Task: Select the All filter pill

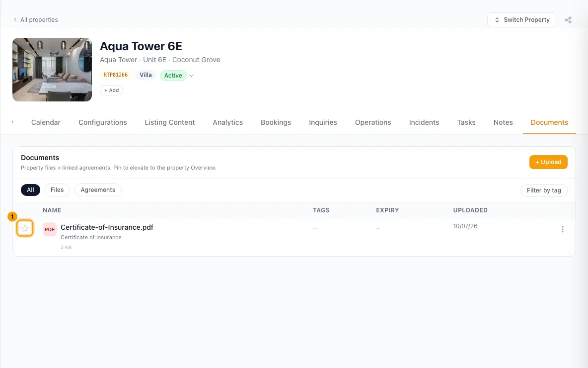Action: [x=30, y=190]
